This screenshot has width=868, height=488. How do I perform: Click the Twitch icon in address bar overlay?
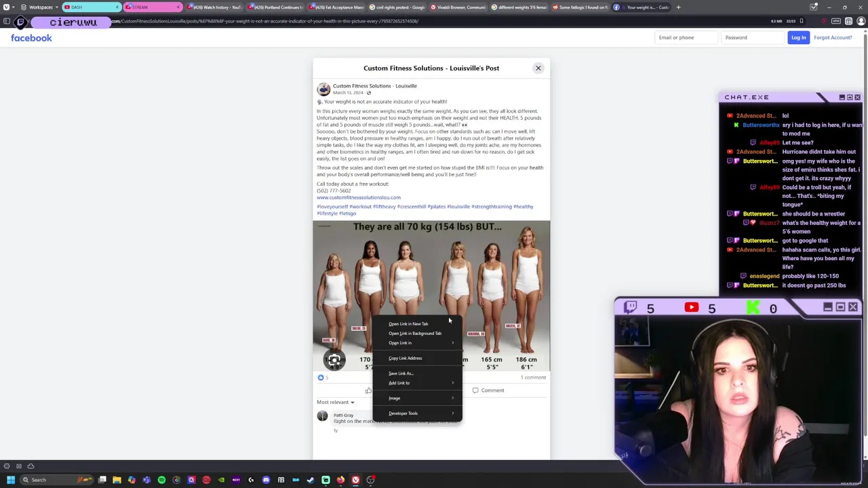tap(20, 22)
